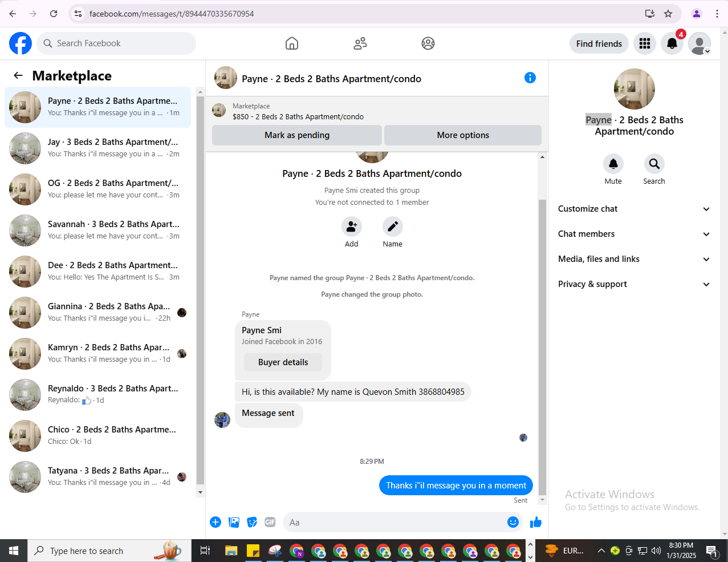728x562 pixels.
Task: Click the conversation list scrollbar
Action: pyautogui.click(x=200, y=290)
